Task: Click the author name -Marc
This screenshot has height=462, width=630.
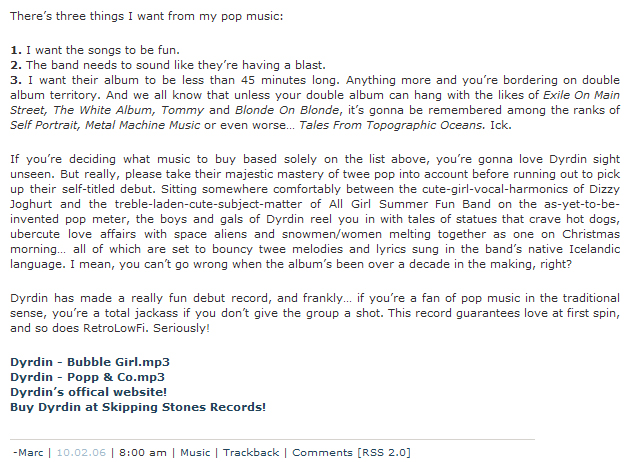Action: click(x=29, y=452)
